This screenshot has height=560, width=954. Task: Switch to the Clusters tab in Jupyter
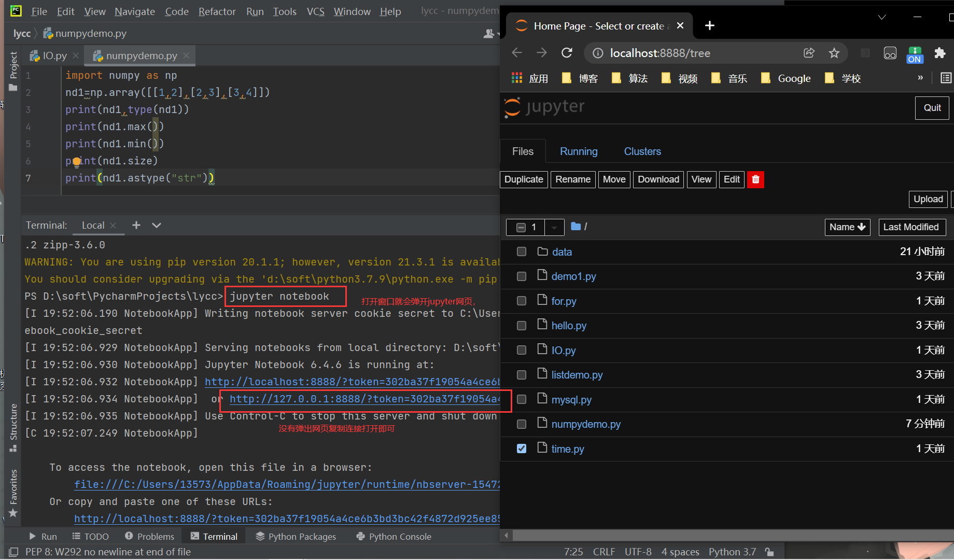coord(642,151)
